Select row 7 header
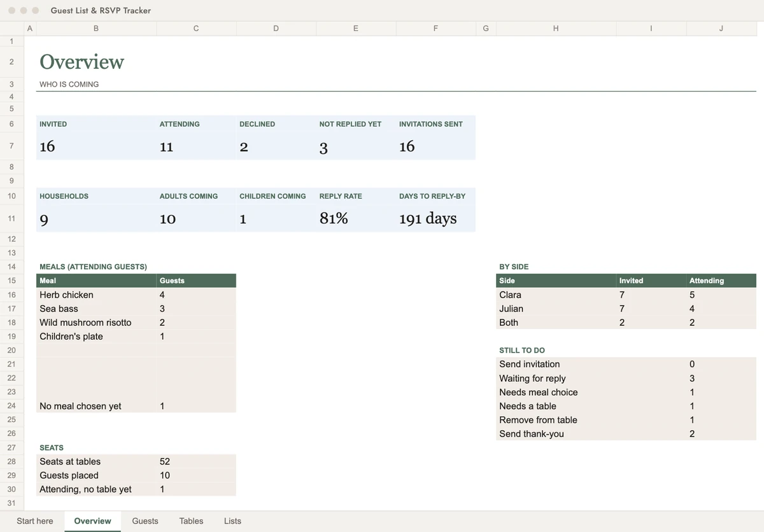 [x=11, y=146]
